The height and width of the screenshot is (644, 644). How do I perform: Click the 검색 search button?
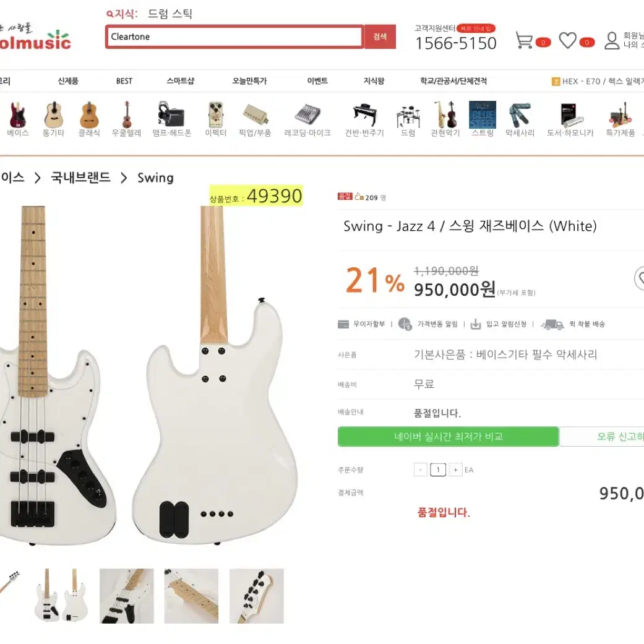[380, 36]
